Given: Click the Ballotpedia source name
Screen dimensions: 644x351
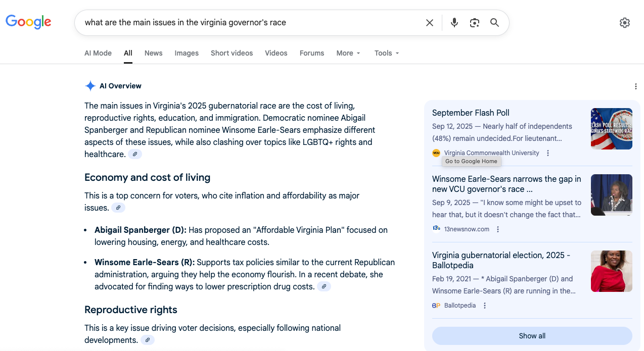Looking at the screenshot, I should point(460,306).
